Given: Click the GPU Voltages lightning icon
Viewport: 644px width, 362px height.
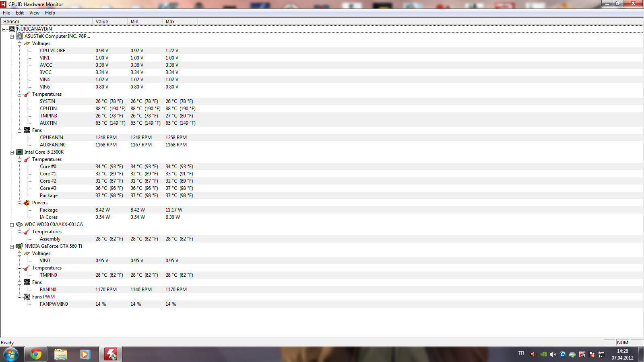Looking at the screenshot, I should [27, 253].
